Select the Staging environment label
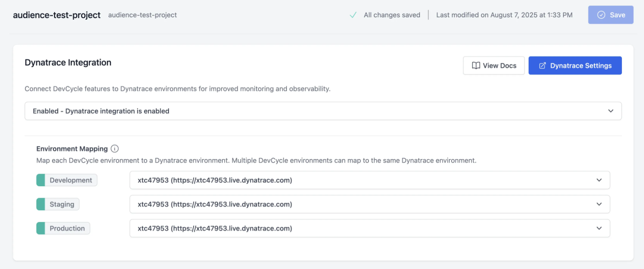The height and width of the screenshot is (269, 644). click(62, 204)
